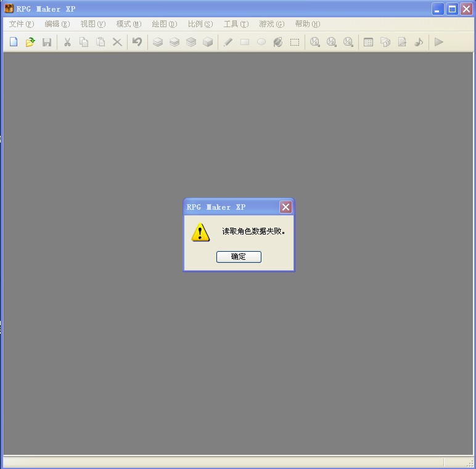Open the 帮助(H) menu
This screenshot has width=476, height=469.
[x=308, y=24]
